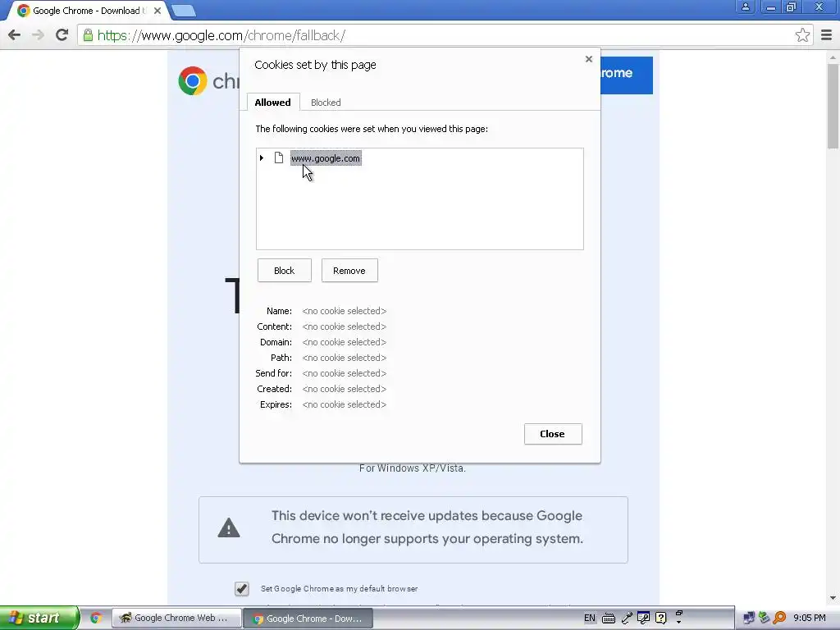Image resolution: width=840 pixels, height=630 pixels.
Task: Click the safely remove hardware tray icon
Action: click(x=765, y=619)
